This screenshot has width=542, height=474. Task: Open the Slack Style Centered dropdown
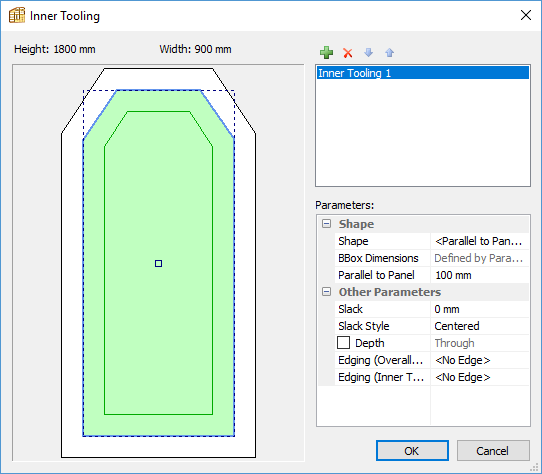coord(480,326)
